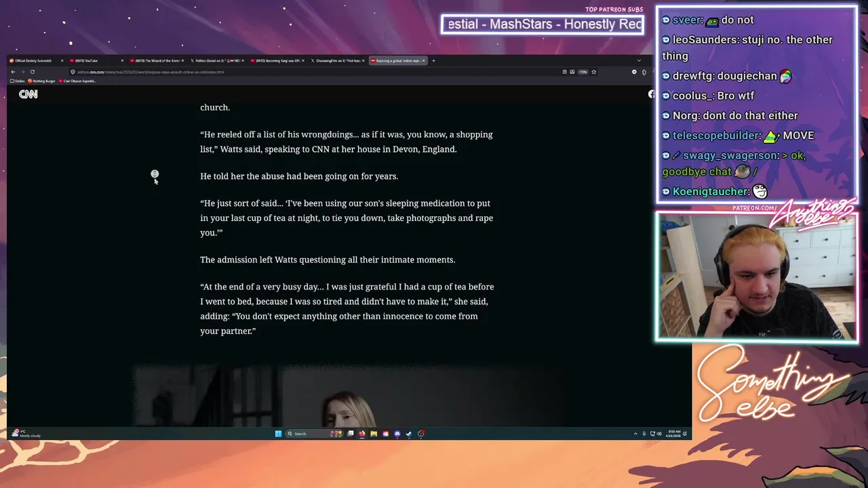Viewport: 868px width, 488px height.
Task: Go back with the browser back arrow
Action: [13, 72]
